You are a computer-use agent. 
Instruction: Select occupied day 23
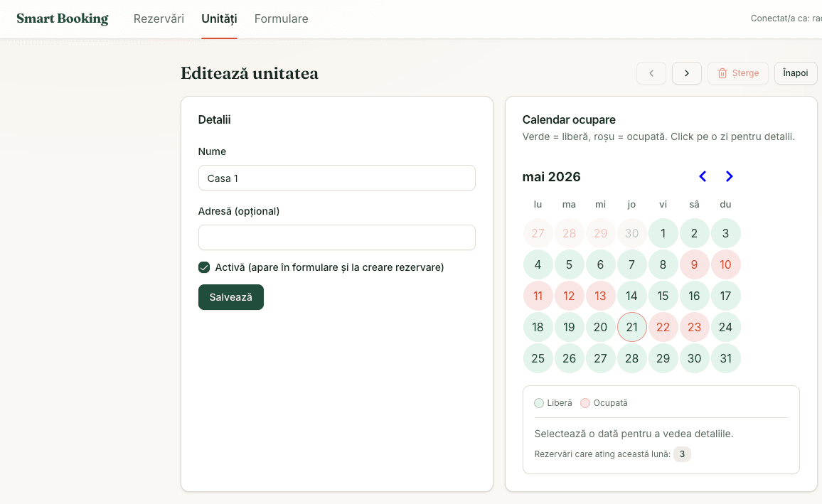[694, 328]
